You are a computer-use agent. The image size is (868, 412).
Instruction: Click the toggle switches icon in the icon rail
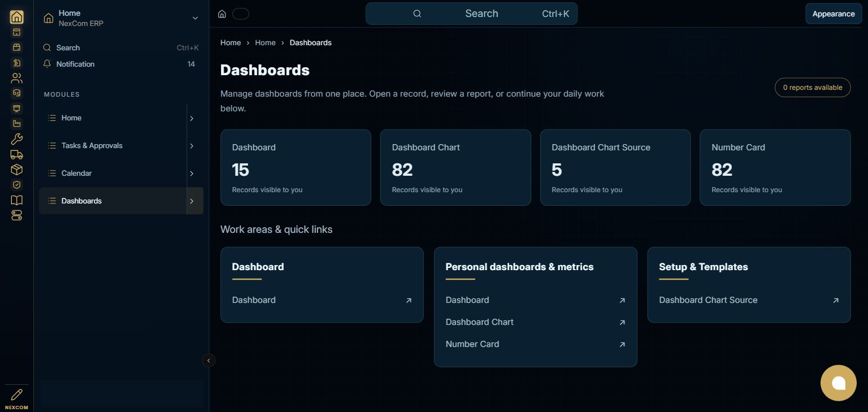click(x=17, y=215)
